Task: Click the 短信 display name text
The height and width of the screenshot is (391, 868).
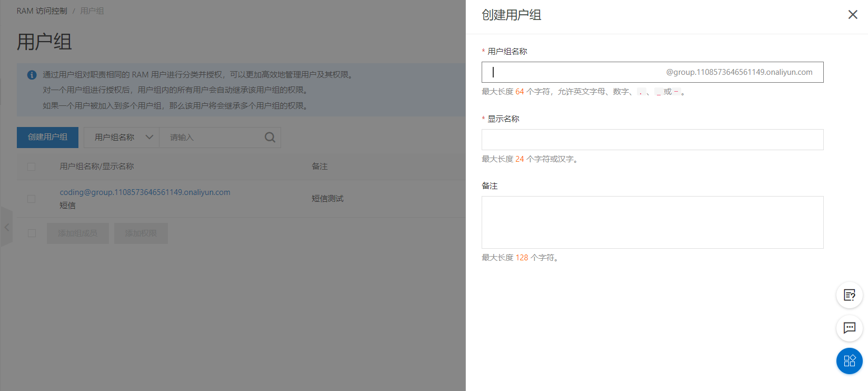Action: 67,206
